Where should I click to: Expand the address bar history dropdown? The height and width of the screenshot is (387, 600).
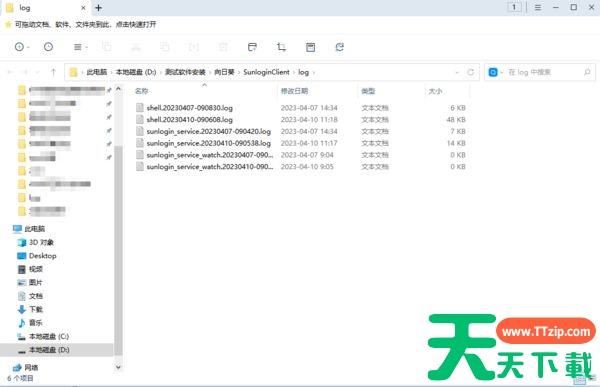[x=457, y=72]
